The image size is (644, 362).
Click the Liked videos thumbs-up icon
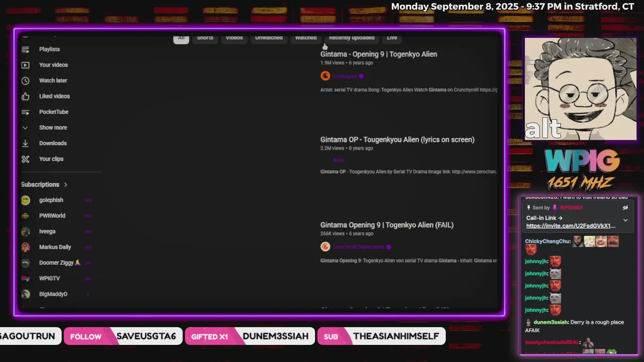pyautogui.click(x=25, y=96)
